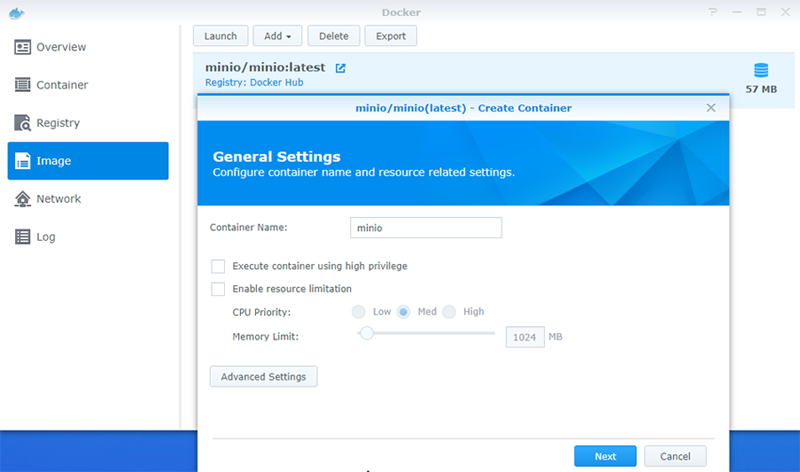The width and height of the screenshot is (800, 472).
Task: Check Enable resource limitation
Action: (x=218, y=289)
